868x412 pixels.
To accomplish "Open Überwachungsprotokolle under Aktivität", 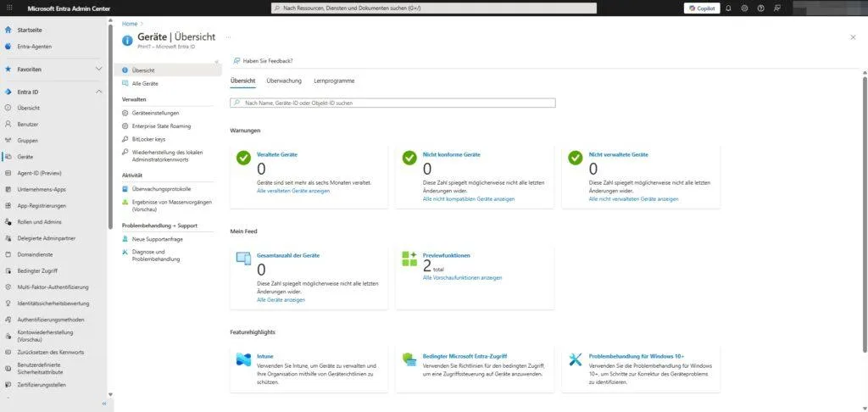I will coord(161,189).
